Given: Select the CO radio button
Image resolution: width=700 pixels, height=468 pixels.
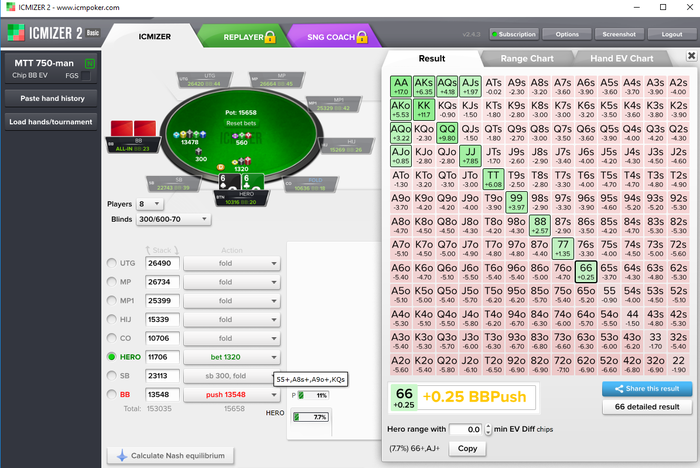Looking at the screenshot, I should (112, 338).
